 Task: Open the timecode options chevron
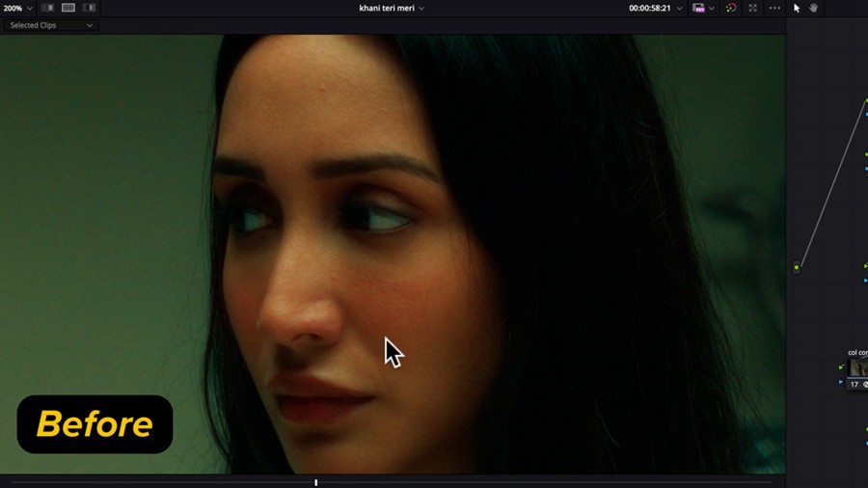pyautogui.click(x=679, y=8)
